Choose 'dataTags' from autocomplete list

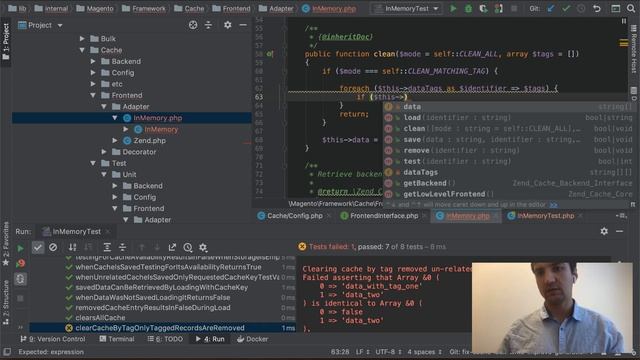click(507, 172)
